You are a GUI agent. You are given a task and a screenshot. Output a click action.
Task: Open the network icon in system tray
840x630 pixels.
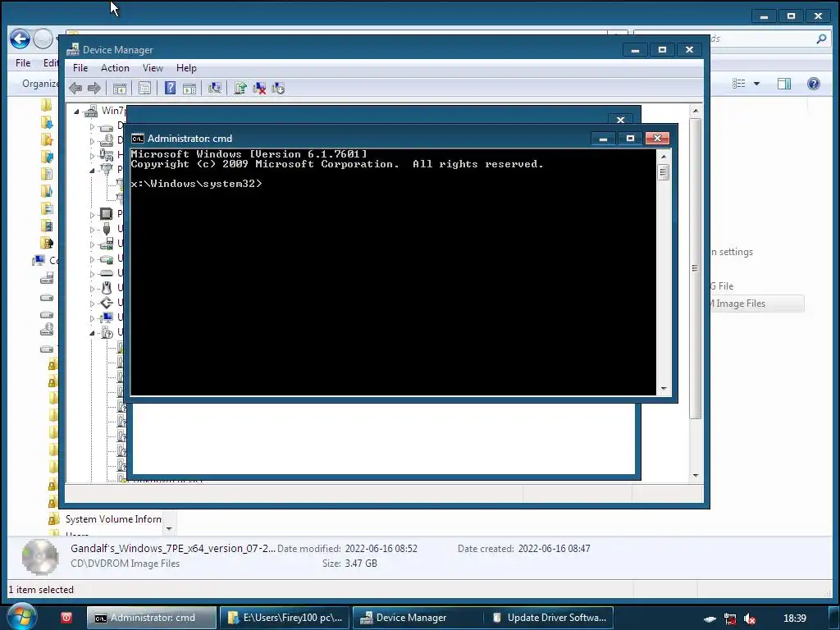click(729, 619)
